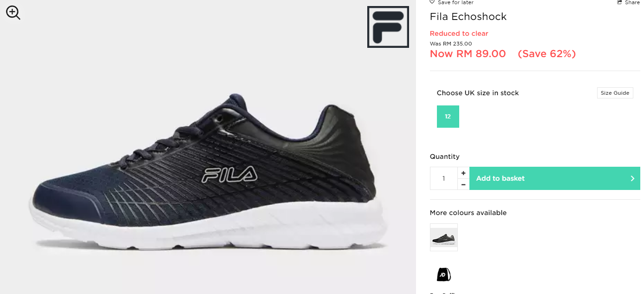The image size is (644, 294).
Task: Add the Fila Echoshock to basket
Action: tap(555, 178)
